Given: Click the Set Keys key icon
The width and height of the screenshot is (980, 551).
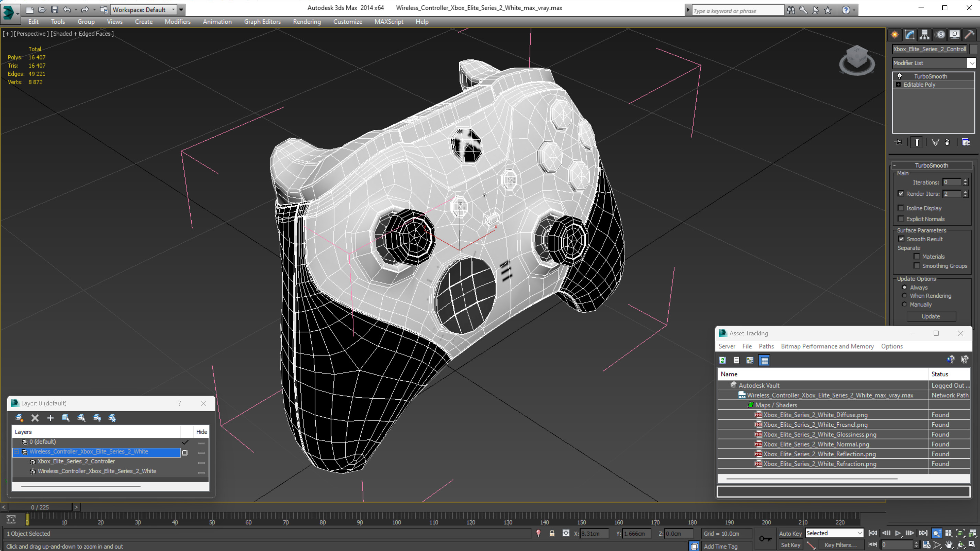Looking at the screenshot, I should [765, 538].
